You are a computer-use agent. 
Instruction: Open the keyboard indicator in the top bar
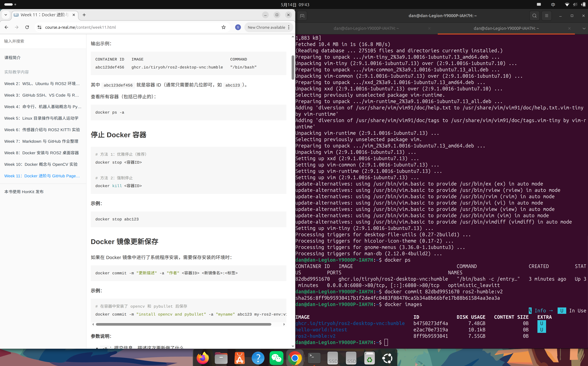pos(539,4)
